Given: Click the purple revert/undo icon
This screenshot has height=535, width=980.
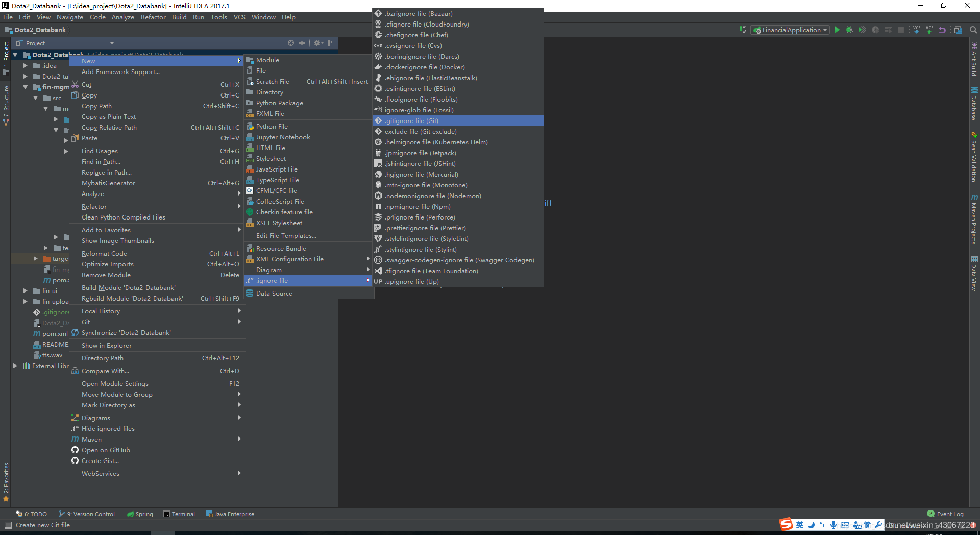Looking at the screenshot, I should 942,30.
